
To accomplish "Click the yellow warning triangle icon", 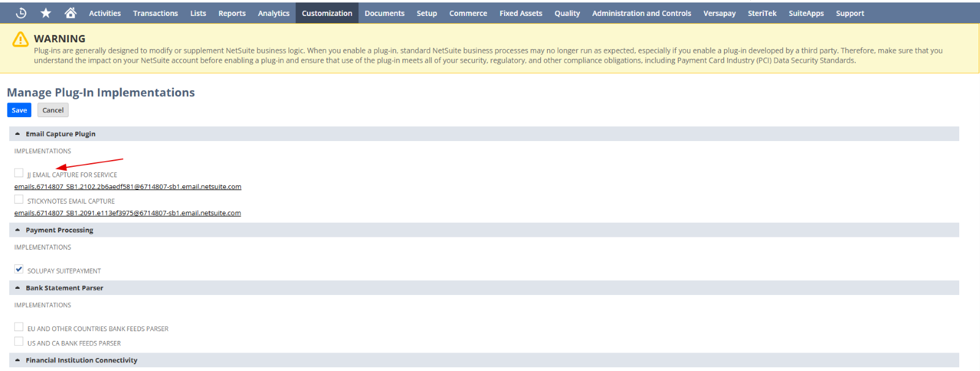I will point(20,39).
